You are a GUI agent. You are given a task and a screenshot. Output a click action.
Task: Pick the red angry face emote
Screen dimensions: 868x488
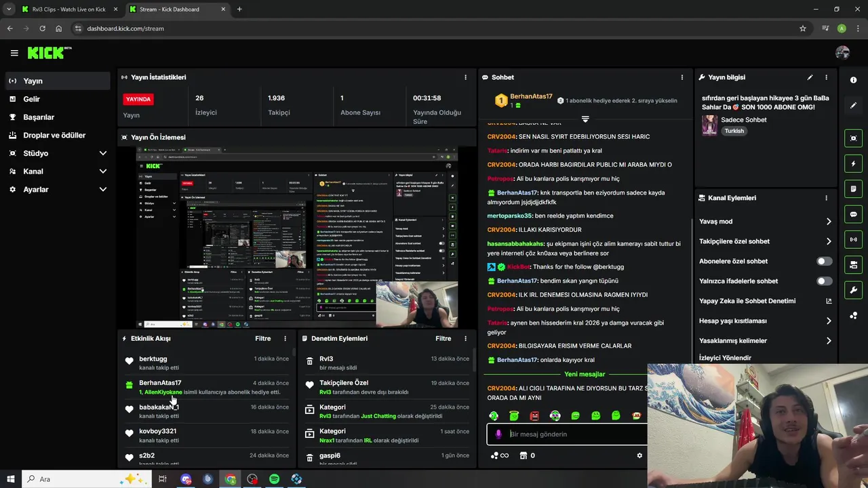pos(534,415)
